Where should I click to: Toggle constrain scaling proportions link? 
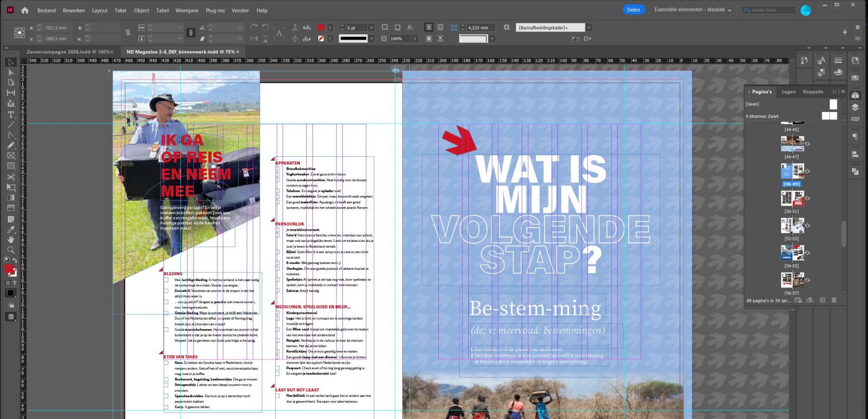[x=191, y=33]
